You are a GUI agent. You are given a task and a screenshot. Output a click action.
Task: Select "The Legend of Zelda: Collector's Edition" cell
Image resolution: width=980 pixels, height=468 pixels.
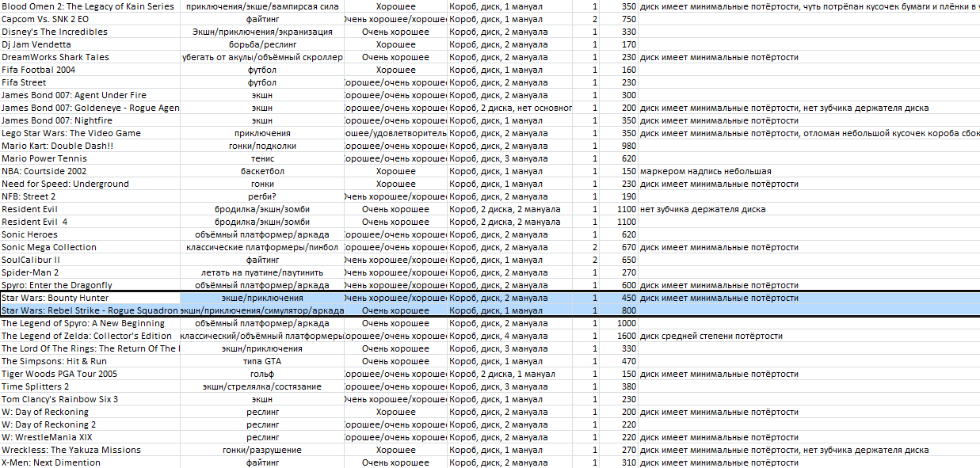[90, 336]
